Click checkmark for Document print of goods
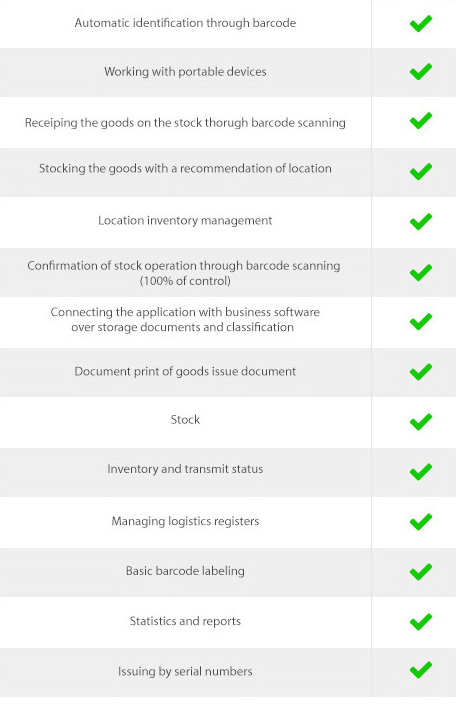Image resolution: width=456 pixels, height=726 pixels. click(421, 372)
